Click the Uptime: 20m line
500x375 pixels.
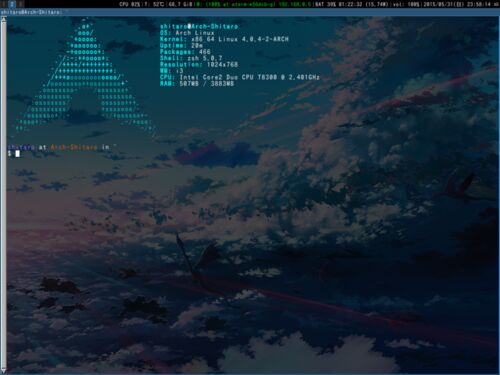pyautogui.click(x=181, y=45)
